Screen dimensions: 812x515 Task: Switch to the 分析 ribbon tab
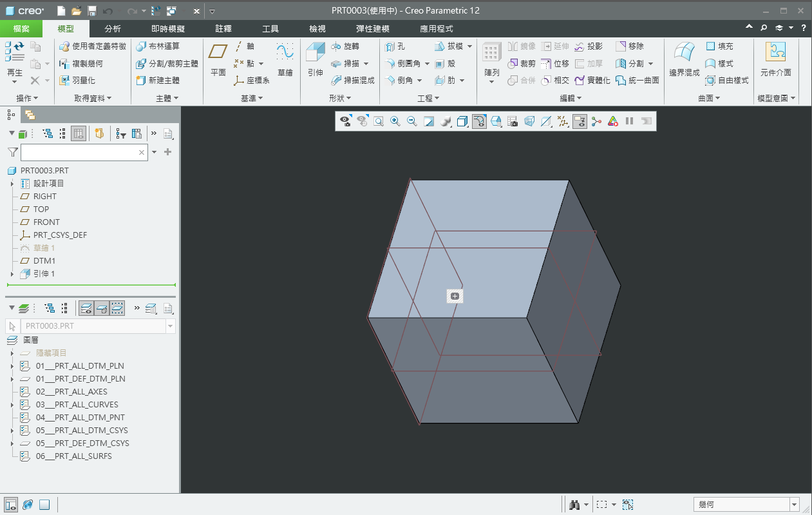tap(113, 29)
